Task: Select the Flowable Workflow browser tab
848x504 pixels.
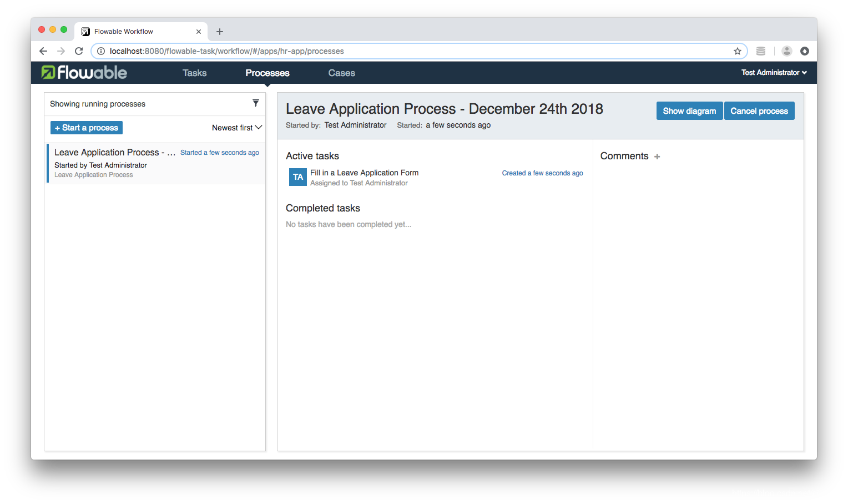Action: pyautogui.click(x=141, y=32)
